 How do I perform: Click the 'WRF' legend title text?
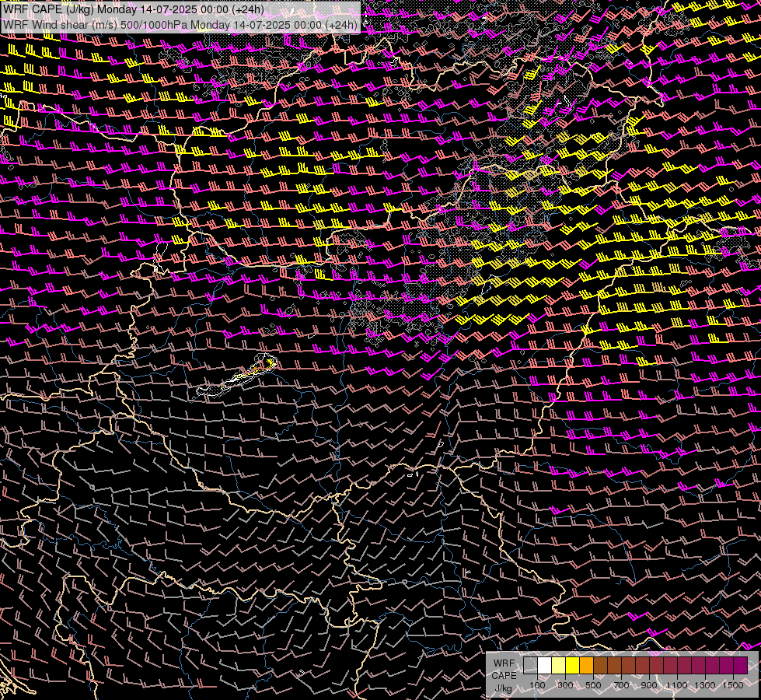(504, 663)
